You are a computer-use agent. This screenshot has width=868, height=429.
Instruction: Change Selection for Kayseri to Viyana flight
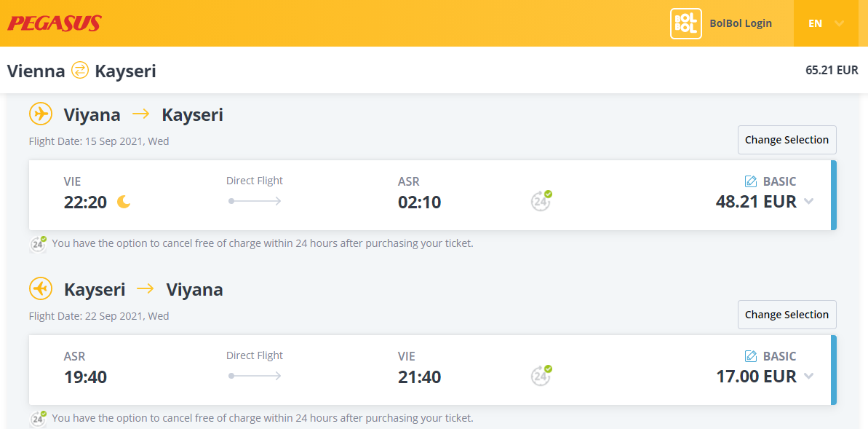[x=787, y=314]
